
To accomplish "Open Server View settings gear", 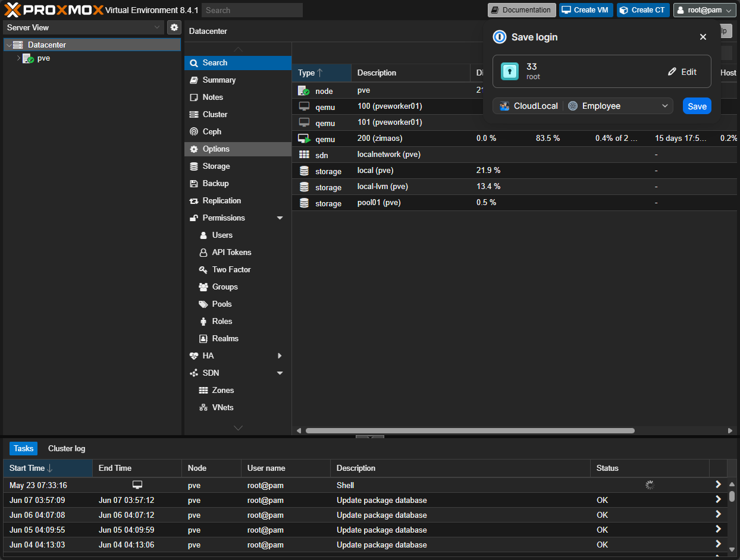I will click(x=174, y=27).
